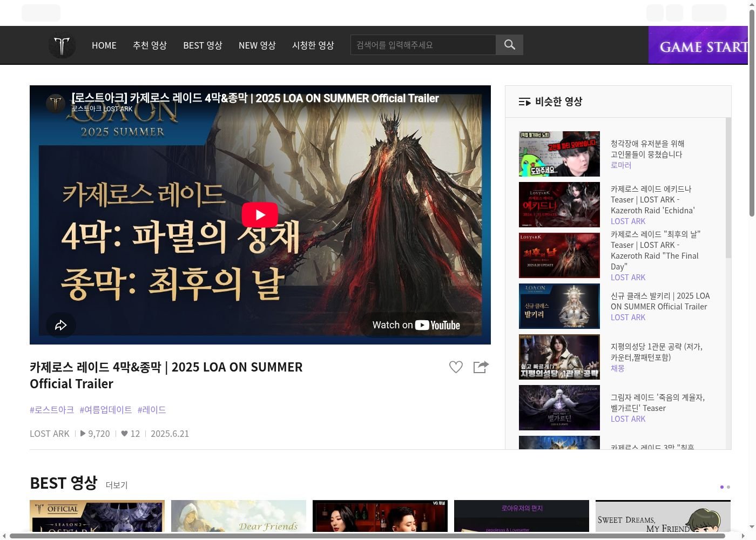Click the share arrow inside the video player
The image size is (756, 540).
[60, 325]
